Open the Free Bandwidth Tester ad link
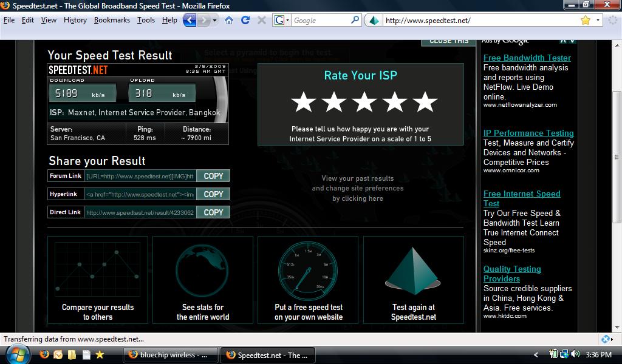Image resolution: width=622 pixels, height=364 pixels. pyautogui.click(x=527, y=58)
